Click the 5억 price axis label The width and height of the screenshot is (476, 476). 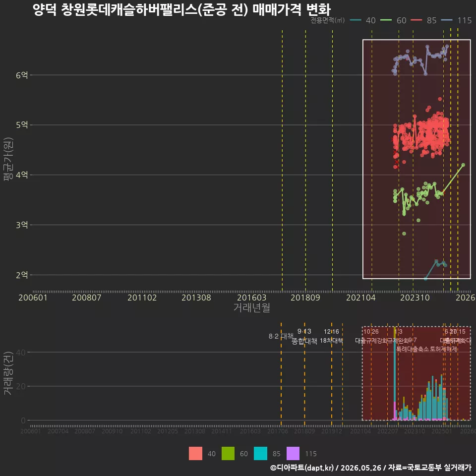22,125
